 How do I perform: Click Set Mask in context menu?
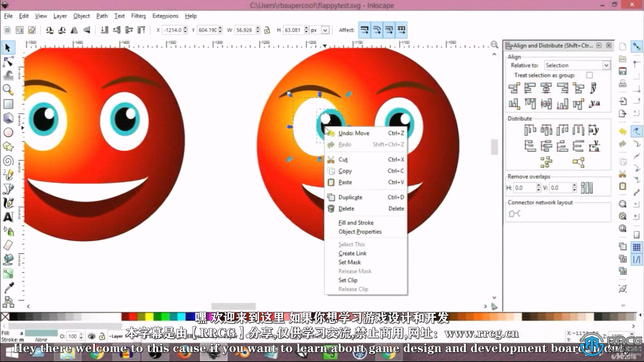pyautogui.click(x=349, y=262)
